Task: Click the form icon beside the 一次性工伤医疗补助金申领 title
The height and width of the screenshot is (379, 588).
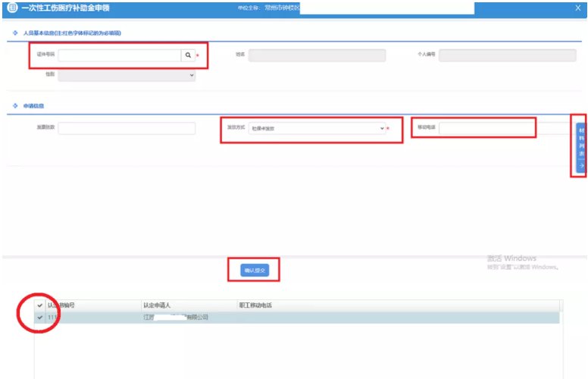Action: point(12,8)
